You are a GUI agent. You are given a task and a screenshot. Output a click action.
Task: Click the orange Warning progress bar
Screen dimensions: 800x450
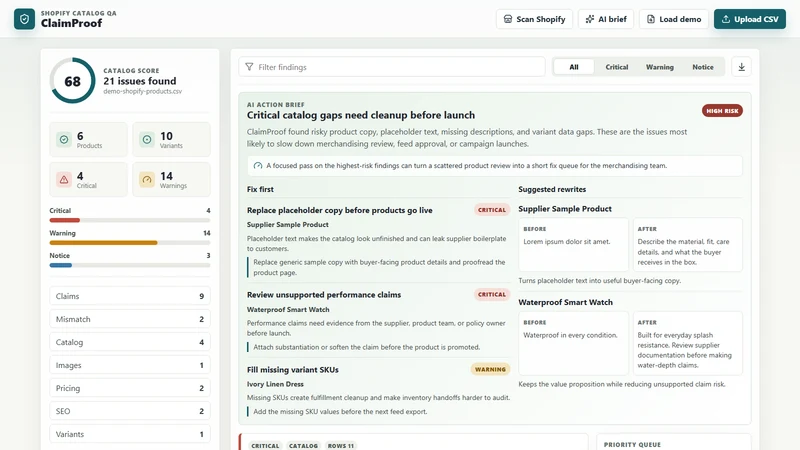[x=104, y=243]
